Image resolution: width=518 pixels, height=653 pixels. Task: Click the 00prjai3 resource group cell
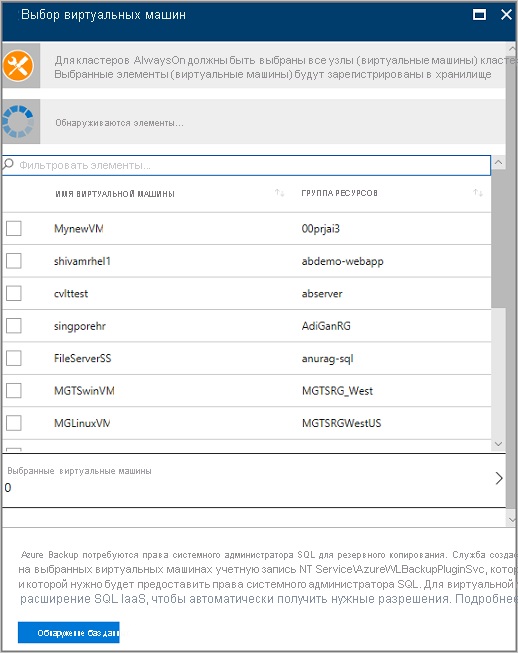pyautogui.click(x=321, y=229)
